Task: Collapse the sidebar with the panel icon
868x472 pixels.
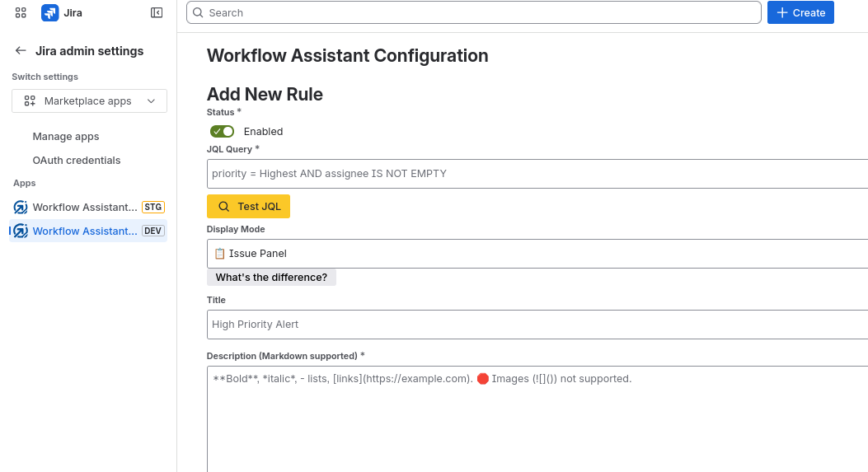Action: [157, 12]
